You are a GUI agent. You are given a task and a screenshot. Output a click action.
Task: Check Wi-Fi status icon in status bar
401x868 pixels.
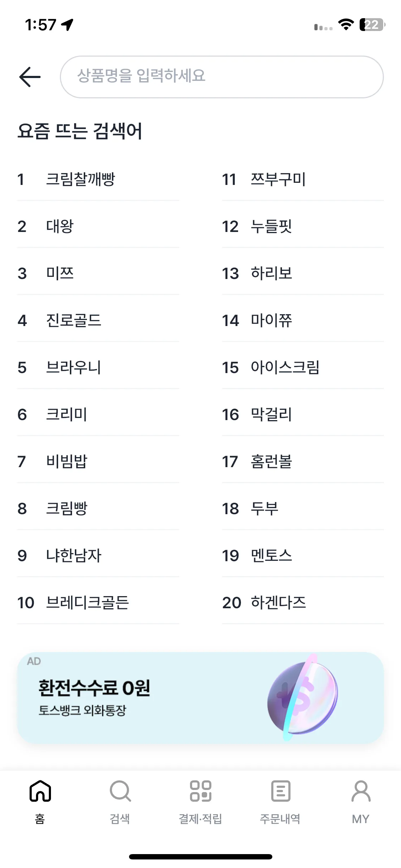tap(345, 25)
